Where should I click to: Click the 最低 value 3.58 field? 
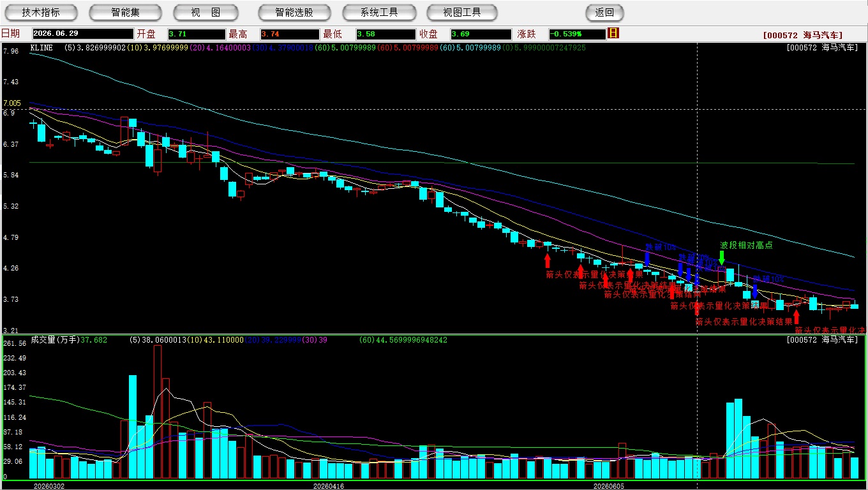[385, 34]
